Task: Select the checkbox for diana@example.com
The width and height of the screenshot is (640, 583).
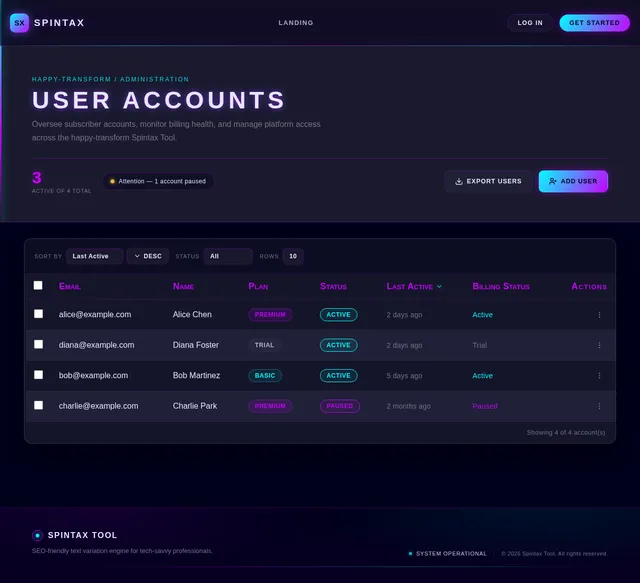Action: tap(38, 344)
